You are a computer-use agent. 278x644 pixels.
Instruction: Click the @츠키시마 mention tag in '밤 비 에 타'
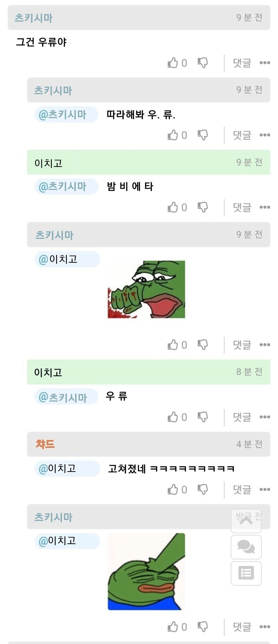pos(66,187)
